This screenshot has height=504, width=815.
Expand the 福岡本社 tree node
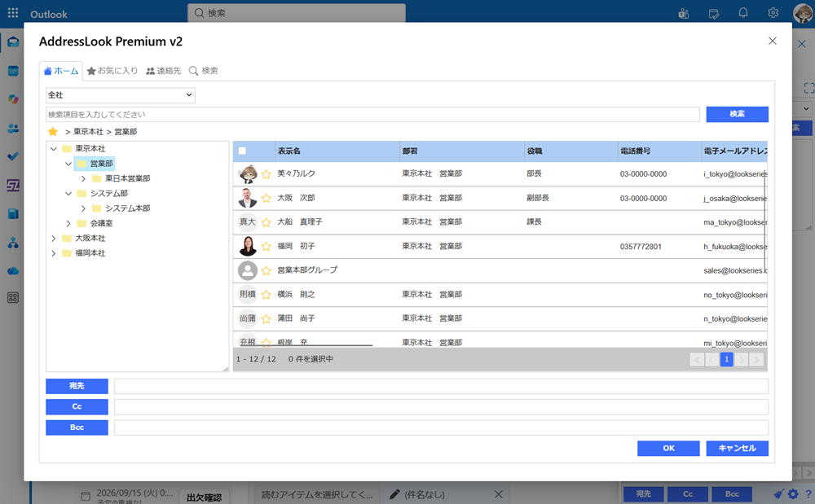coord(54,253)
